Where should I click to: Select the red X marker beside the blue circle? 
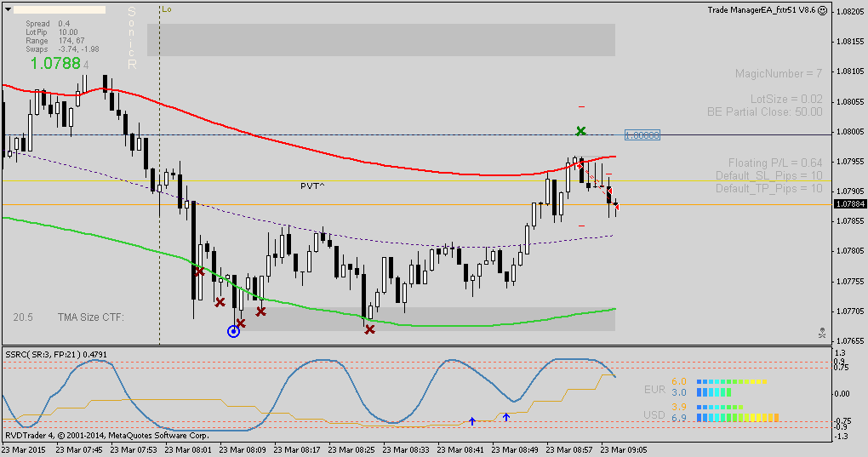tap(241, 323)
